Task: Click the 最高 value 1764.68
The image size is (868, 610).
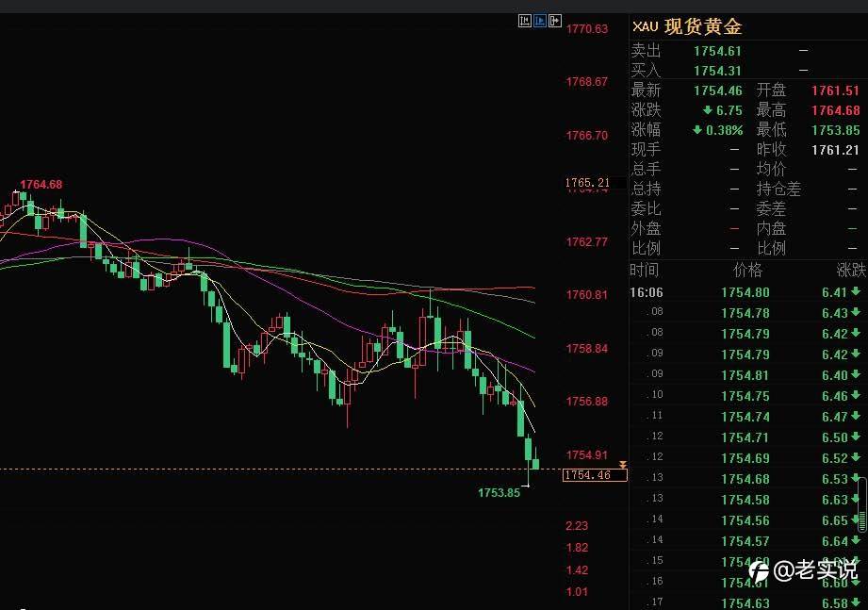Action: coord(836,110)
